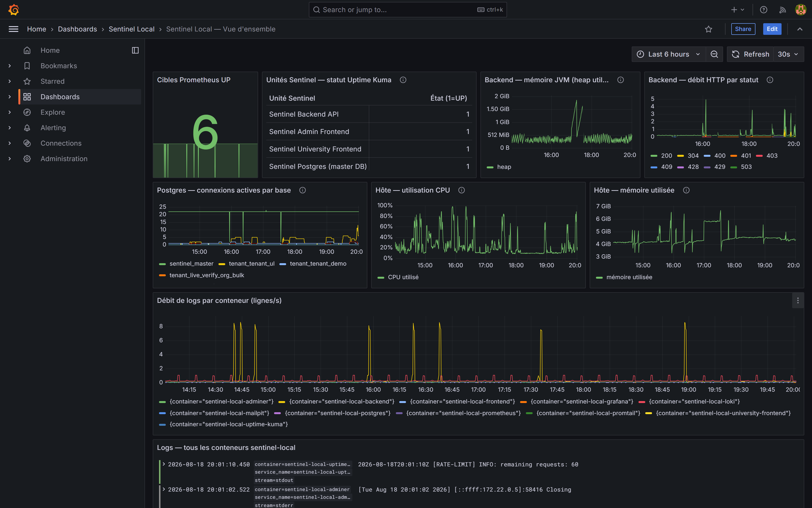This screenshot has width=812, height=508.
Task: Open Débit de logs panel menu dots
Action: (798, 301)
